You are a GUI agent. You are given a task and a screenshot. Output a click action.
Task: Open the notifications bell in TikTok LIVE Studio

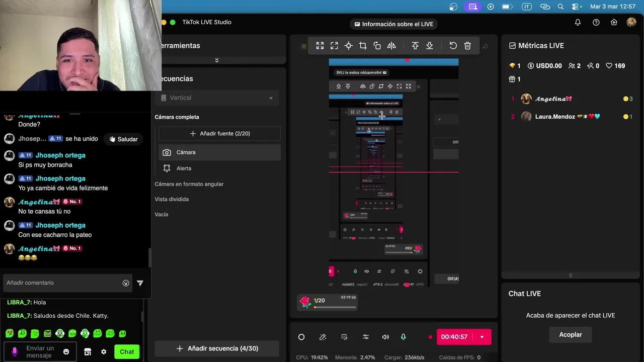[578, 22]
